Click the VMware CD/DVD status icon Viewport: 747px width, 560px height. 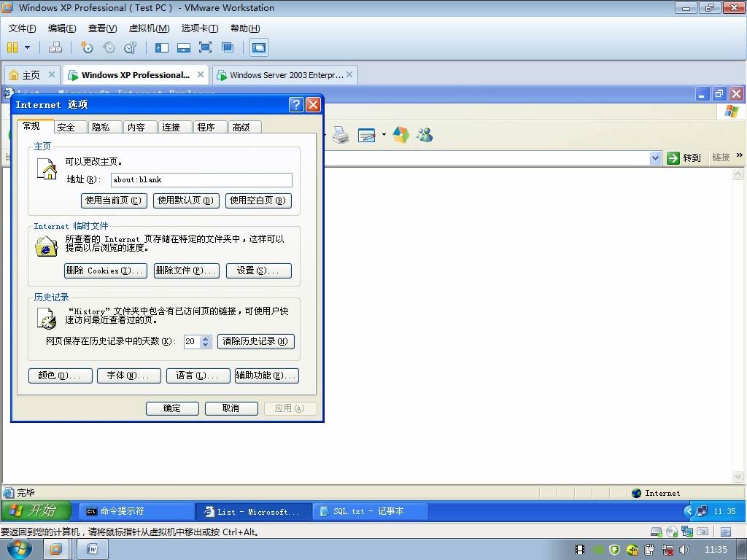click(672, 532)
